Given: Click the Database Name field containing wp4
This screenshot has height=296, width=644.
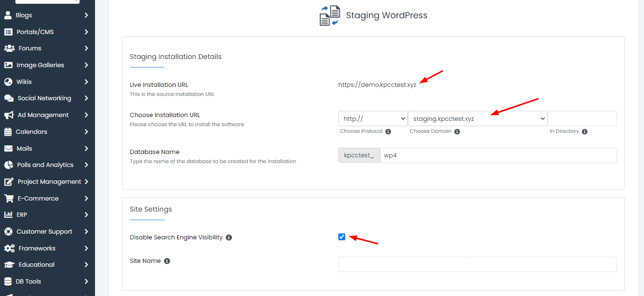Looking at the screenshot, I should pyautogui.click(x=498, y=155).
